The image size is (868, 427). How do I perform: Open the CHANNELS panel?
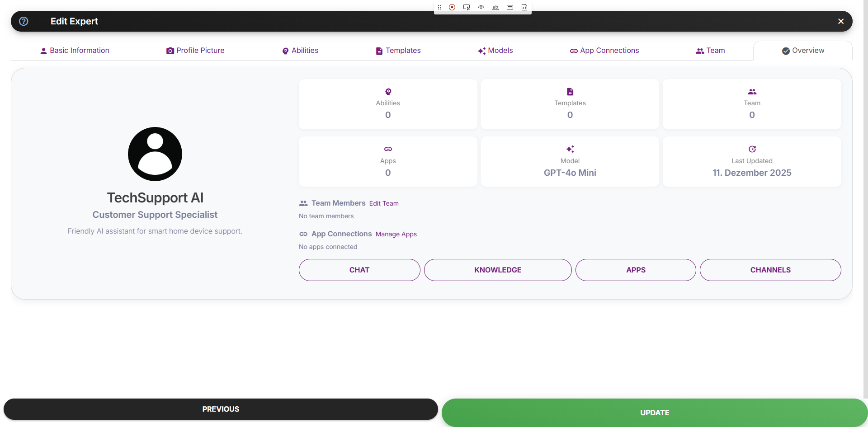tap(770, 270)
